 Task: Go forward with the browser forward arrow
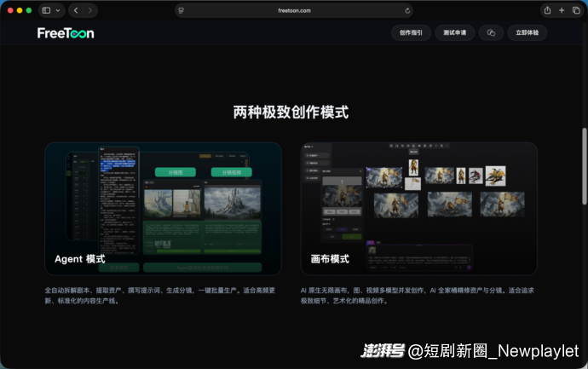tap(90, 10)
